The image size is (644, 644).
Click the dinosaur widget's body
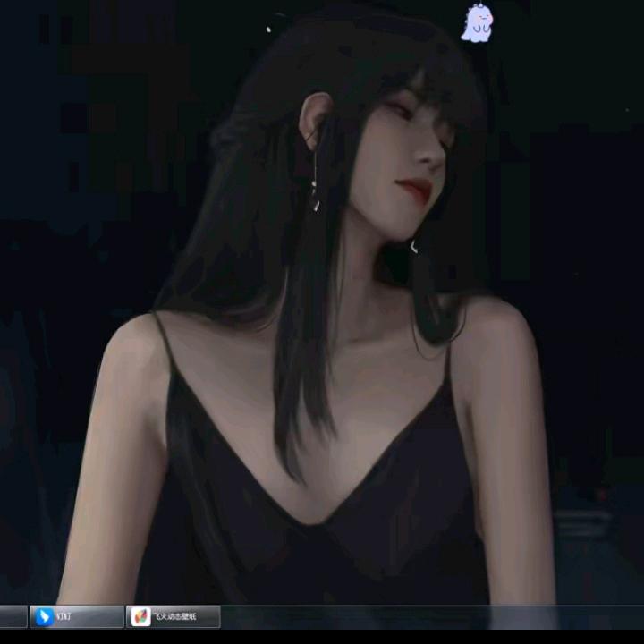tap(476, 30)
